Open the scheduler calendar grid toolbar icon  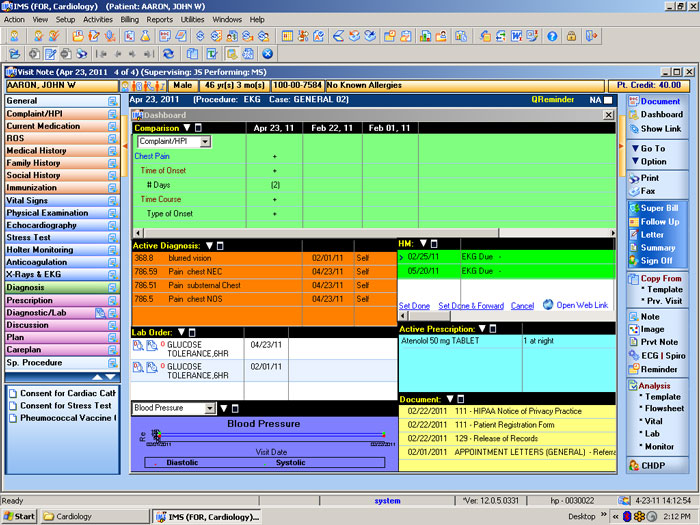(x=287, y=36)
